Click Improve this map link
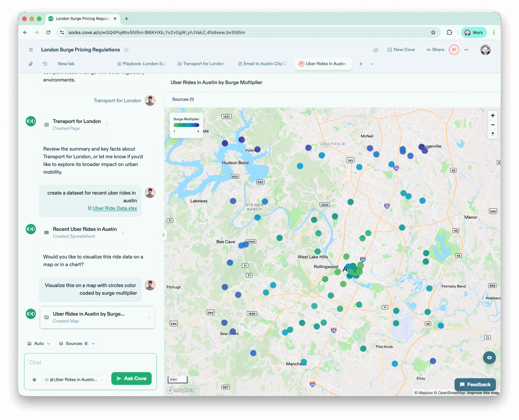This screenshot has height=420, width=519. click(x=483, y=393)
